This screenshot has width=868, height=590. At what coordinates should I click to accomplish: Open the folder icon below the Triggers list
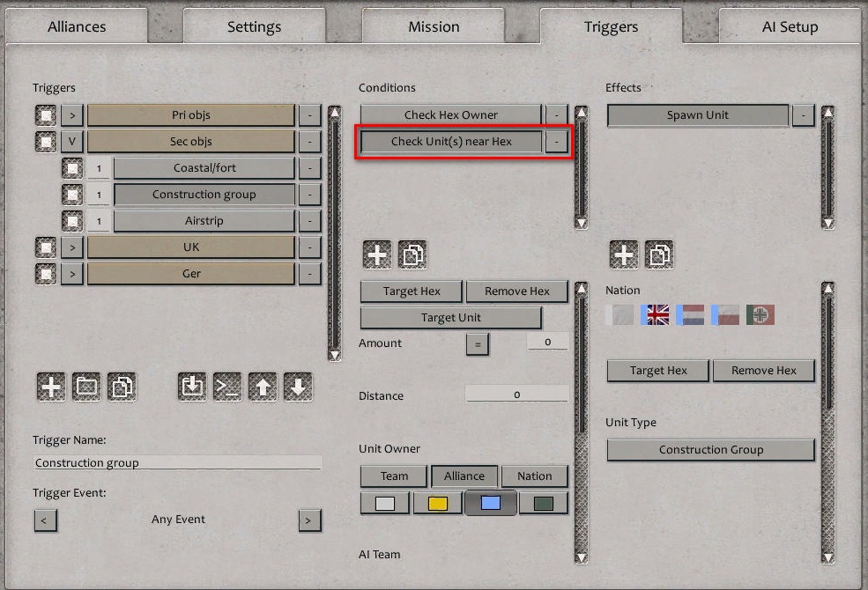tap(86, 386)
